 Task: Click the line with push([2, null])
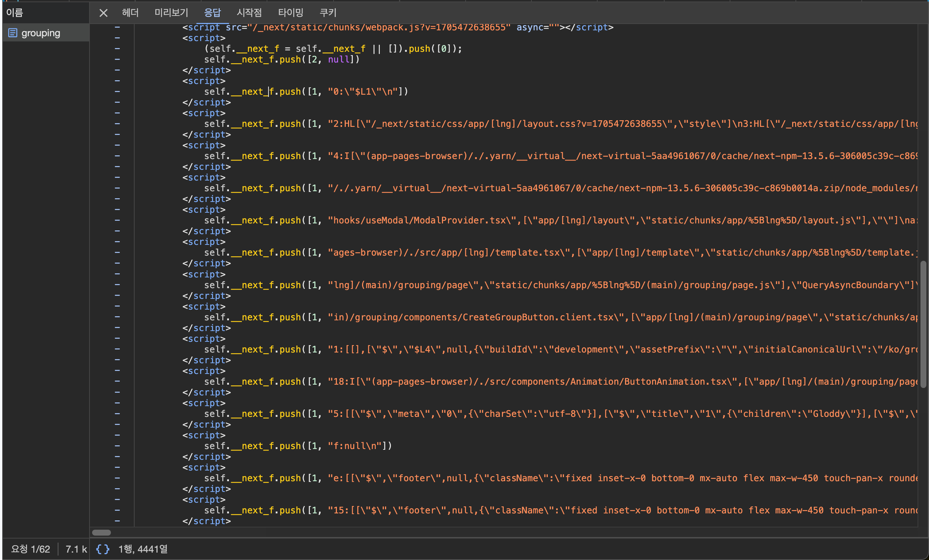pos(282,60)
